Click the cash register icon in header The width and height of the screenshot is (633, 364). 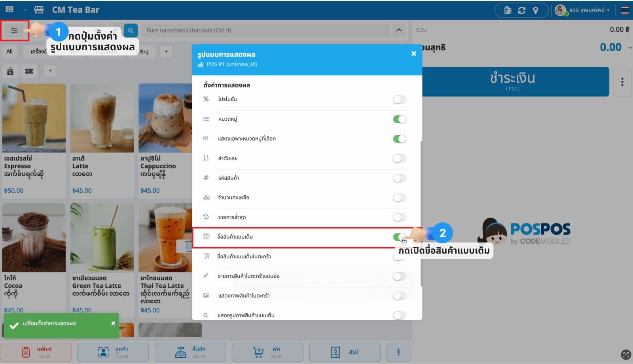click(508, 10)
